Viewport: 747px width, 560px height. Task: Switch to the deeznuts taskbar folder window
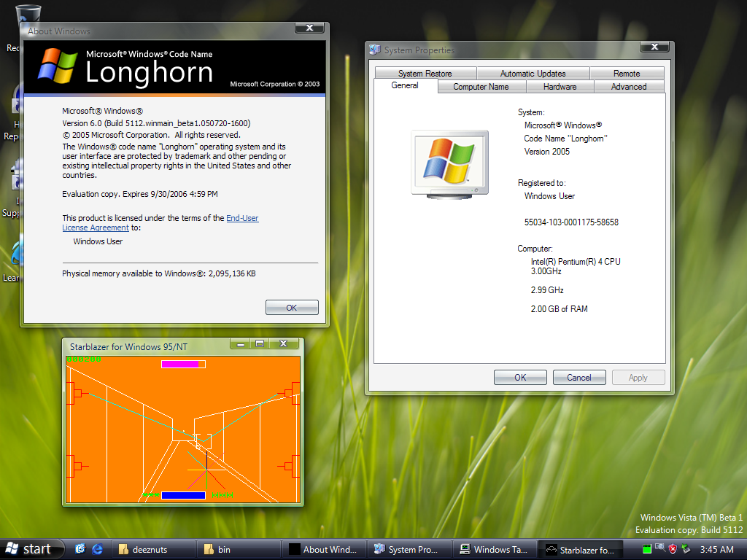(x=151, y=549)
